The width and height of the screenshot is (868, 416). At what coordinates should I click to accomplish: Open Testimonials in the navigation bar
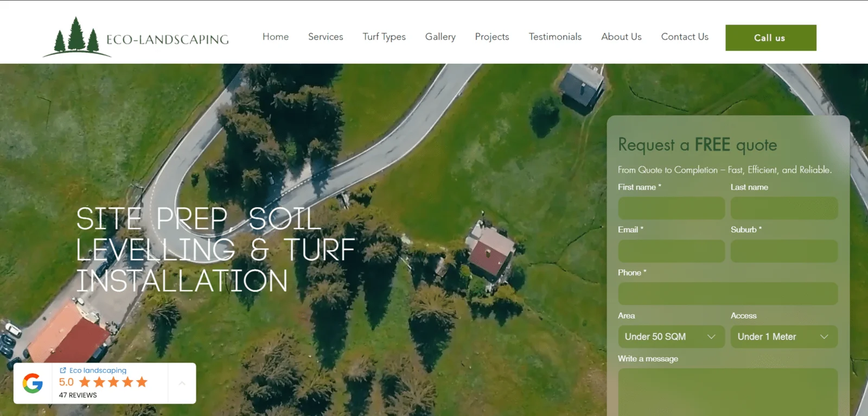coord(555,37)
